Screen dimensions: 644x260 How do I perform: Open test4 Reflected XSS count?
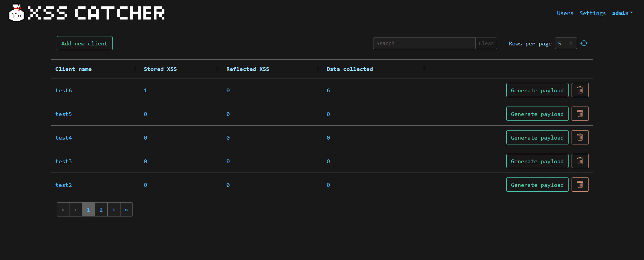228,138
